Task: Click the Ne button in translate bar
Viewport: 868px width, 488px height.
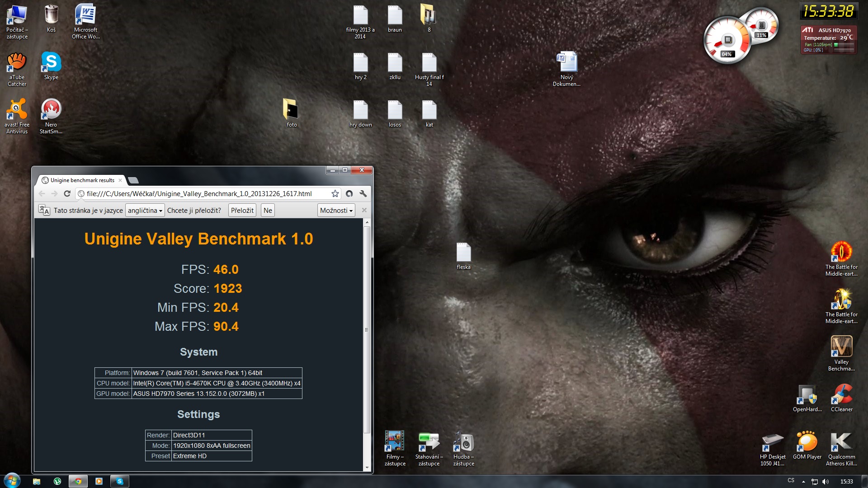Action: (x=268, y=211)
